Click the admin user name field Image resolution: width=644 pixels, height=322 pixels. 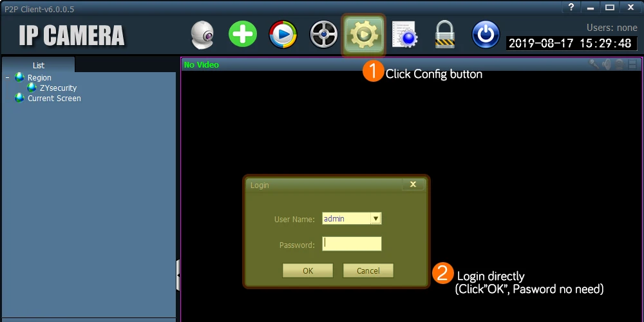[x=346, y=219]
